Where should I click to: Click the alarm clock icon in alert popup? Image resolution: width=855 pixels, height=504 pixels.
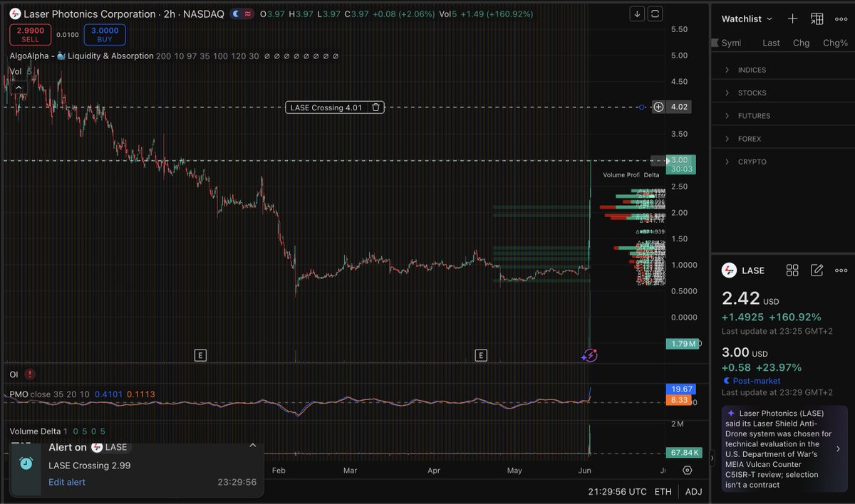(x=26, y=463)
